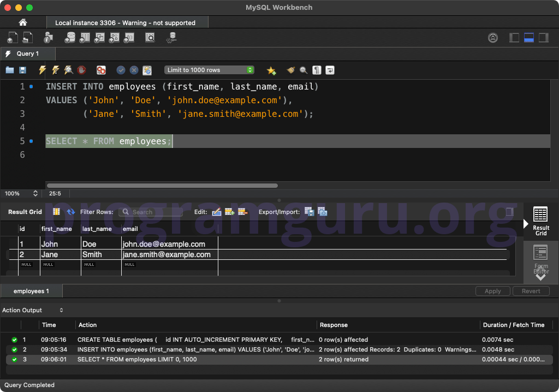Toggle the left sidebar panel
This screenshot has width=559, height=392.
click(514, 38)
